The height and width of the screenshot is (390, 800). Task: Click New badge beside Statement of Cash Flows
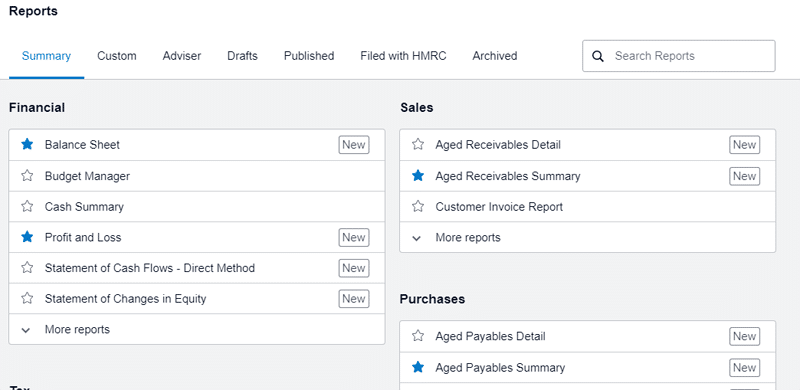[354, 268]
